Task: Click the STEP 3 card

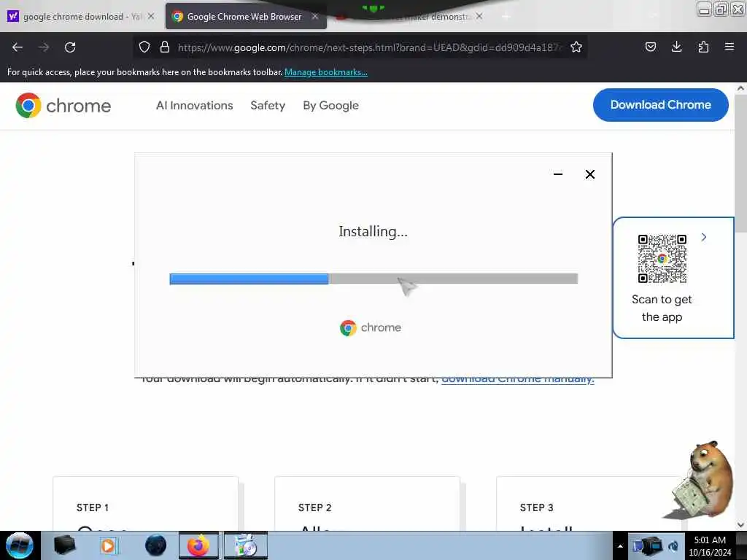Action: [589, 504]
